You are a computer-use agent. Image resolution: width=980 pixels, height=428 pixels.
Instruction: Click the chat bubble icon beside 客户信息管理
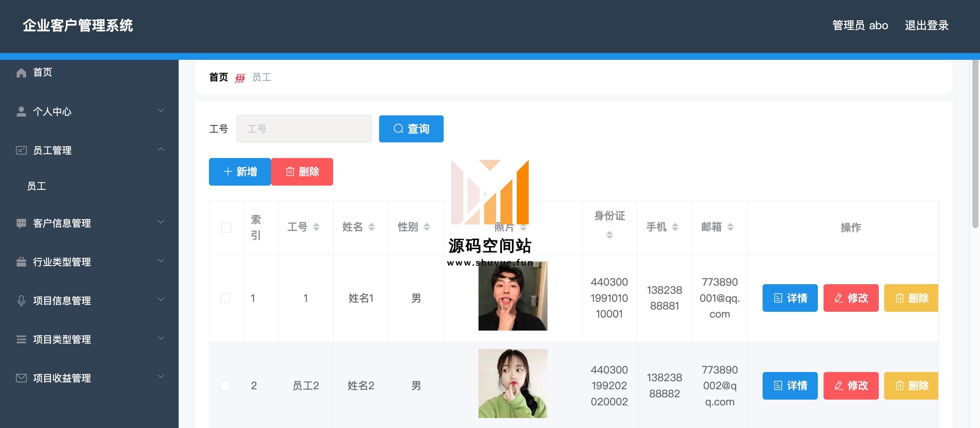pos(21,224)
